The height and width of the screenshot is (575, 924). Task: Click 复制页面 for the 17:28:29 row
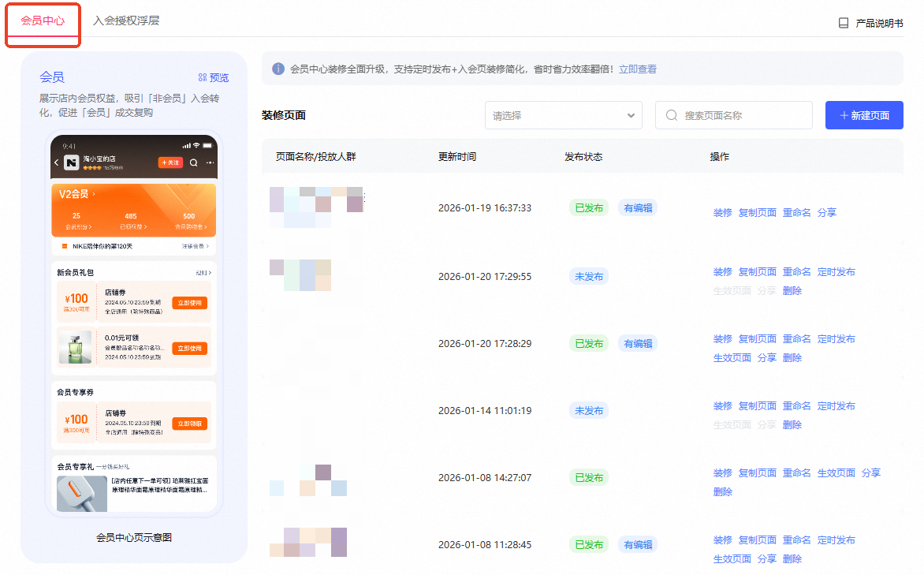[757, 339]
